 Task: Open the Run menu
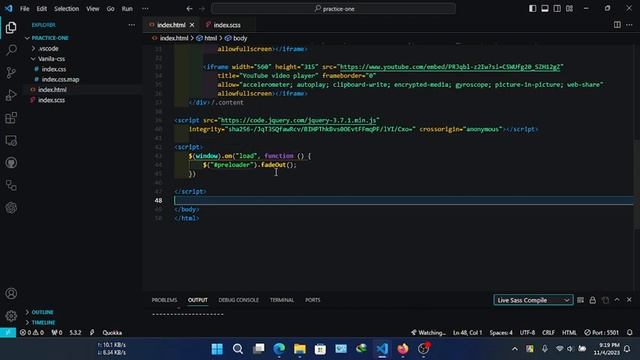pos(127,9)
